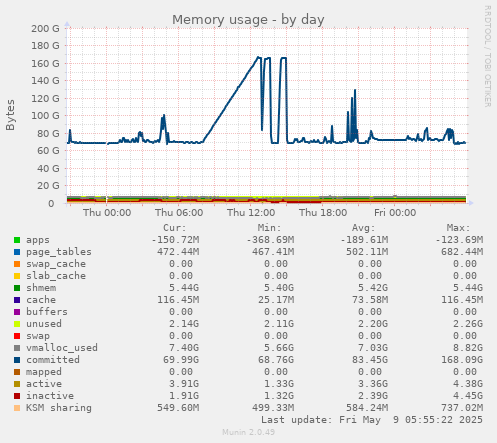
Task: Click the dark green shmem legend swatch
Action: click(17, 288)
